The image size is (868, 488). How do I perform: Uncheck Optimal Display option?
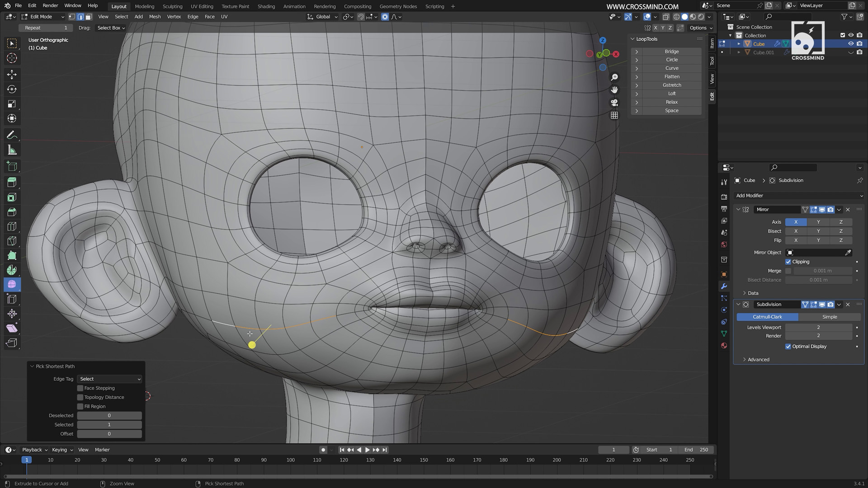coord(788,347)
